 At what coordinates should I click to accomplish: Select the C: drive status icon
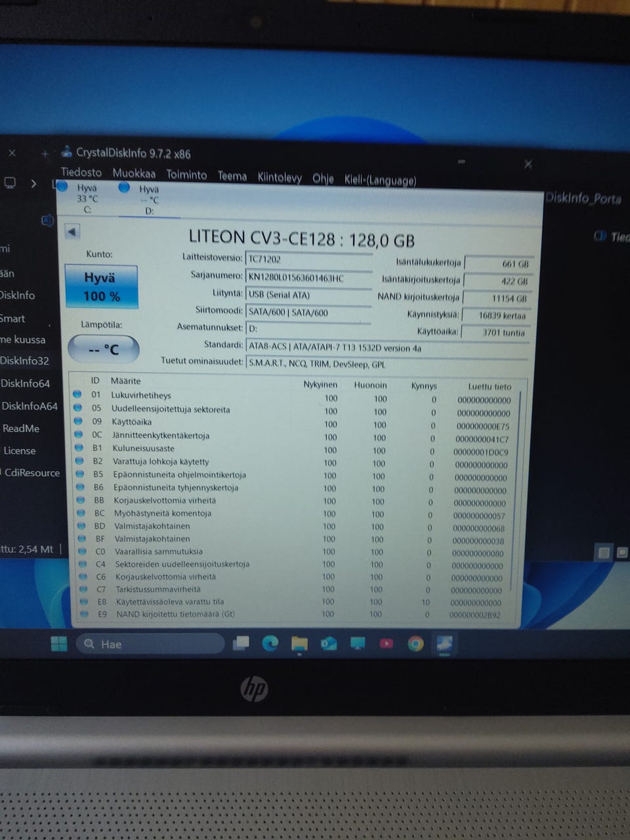coord(62,186)
